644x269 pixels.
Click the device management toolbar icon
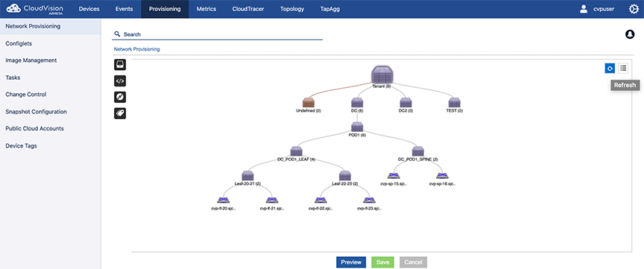120,65
